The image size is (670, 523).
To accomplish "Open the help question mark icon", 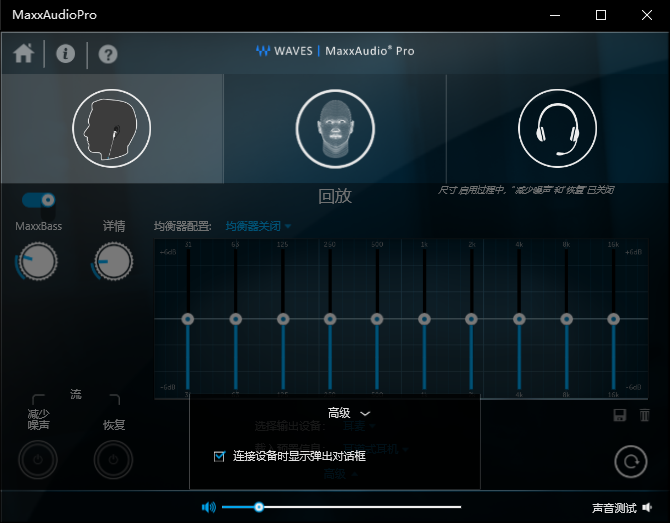I will (108, 54).
